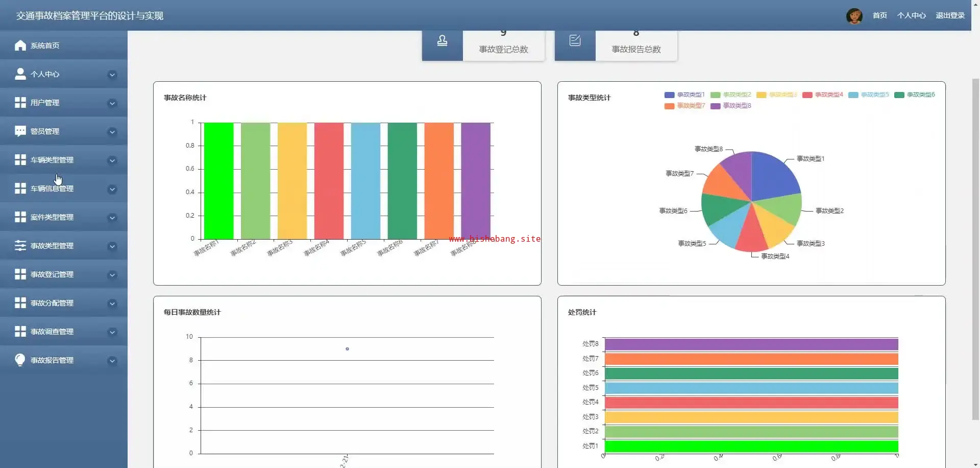Click the data point in 每日事故数量统计 chart
This screenshot has width=980, height=468.
[347, 349]
